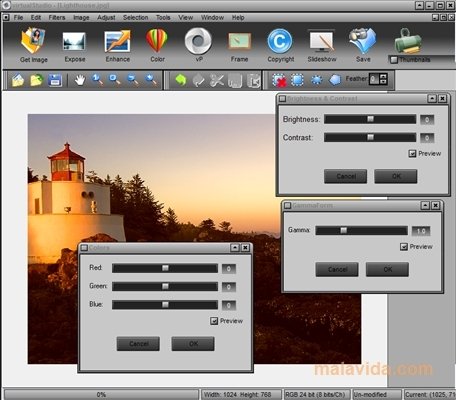The width and height of the screenshot is (456, 400).
Task: Click the floppy disk save icon
Action: point(55,80)
